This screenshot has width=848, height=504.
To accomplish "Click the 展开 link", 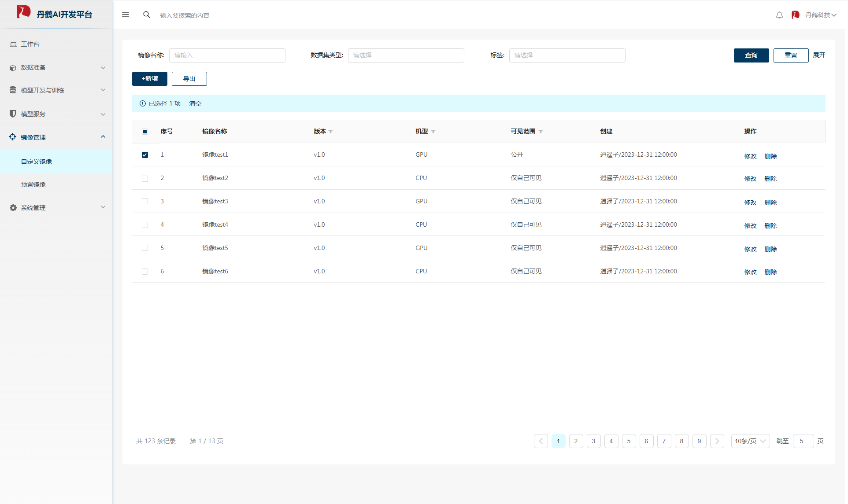I will tap(819, 55).
